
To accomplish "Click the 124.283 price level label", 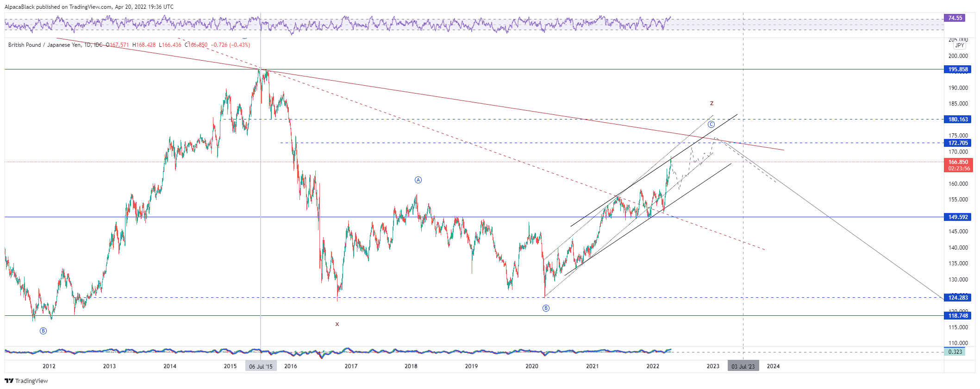I will (x=958, y=298).
